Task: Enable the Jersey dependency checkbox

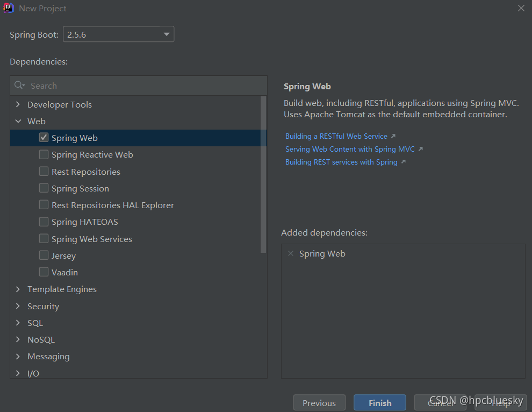Action: click(x=44, y=255)
